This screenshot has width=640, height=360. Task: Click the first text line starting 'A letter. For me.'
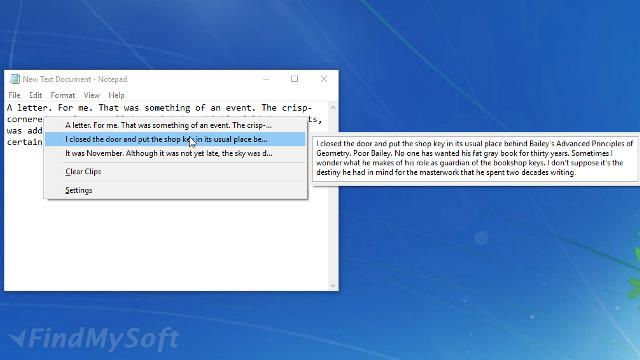160,108
